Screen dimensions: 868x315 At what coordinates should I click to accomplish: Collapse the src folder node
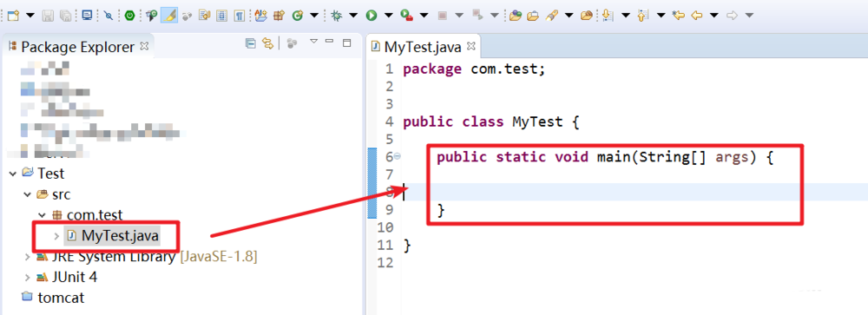27,195
